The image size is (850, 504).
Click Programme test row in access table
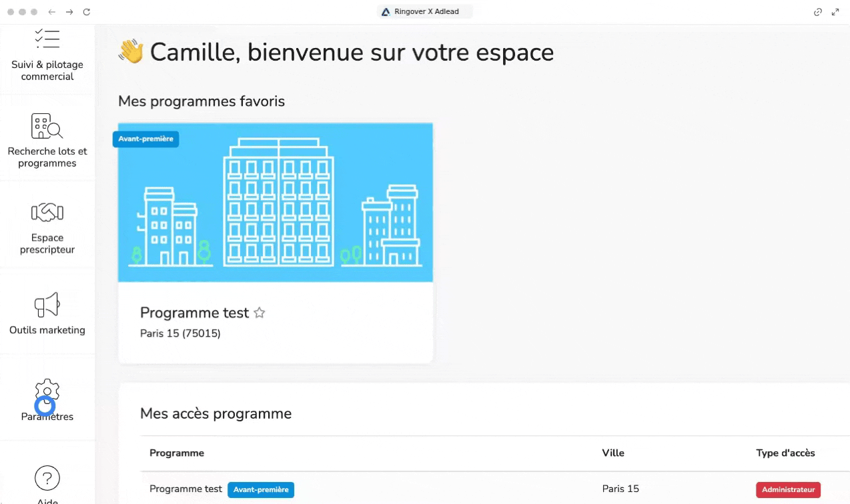(x=494, y=489)
